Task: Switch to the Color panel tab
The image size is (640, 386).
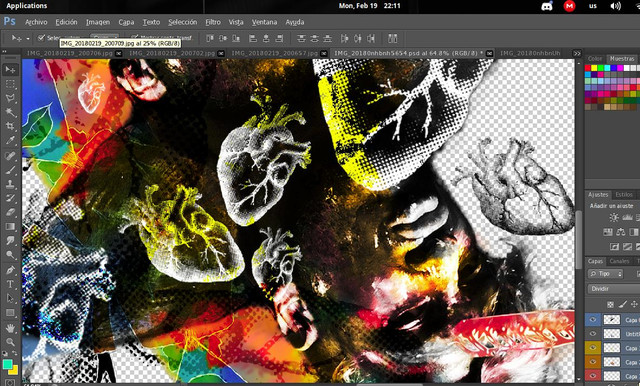Action: tap(595, 59)
